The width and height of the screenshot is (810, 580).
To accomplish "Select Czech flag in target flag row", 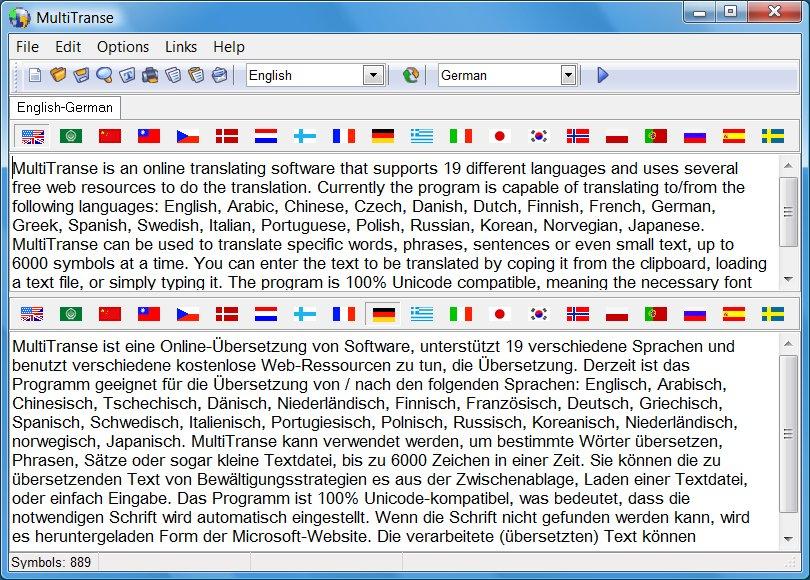I will (188, 314).
